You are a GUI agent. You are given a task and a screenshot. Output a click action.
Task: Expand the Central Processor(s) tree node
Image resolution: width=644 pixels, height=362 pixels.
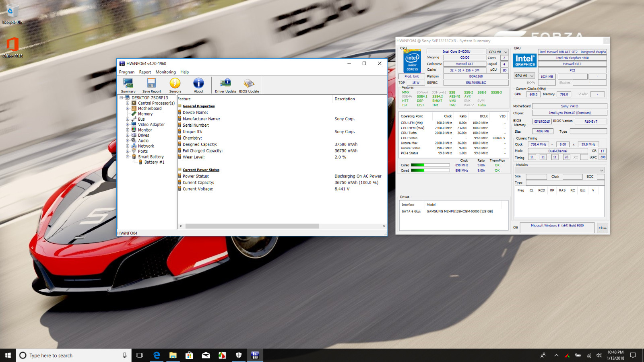(128, 103)
